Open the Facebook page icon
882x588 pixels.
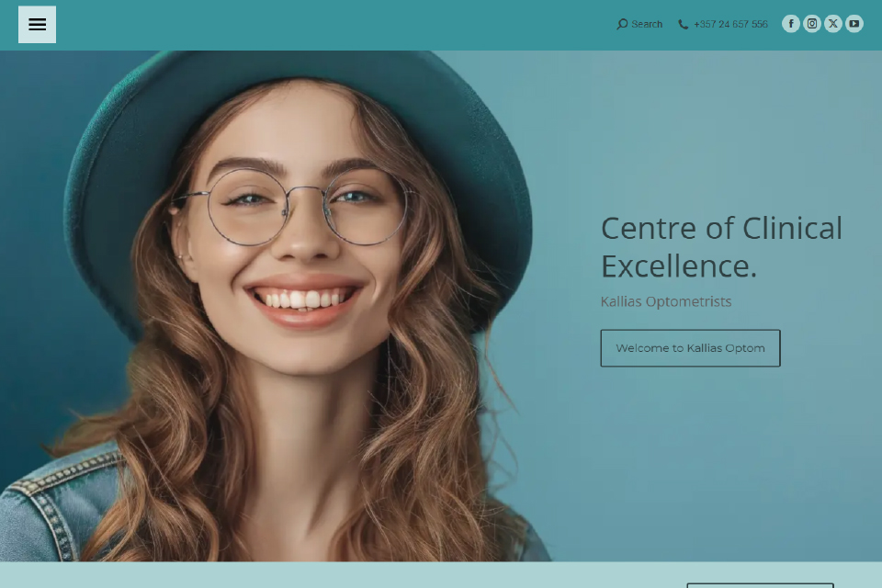(791, 24)
